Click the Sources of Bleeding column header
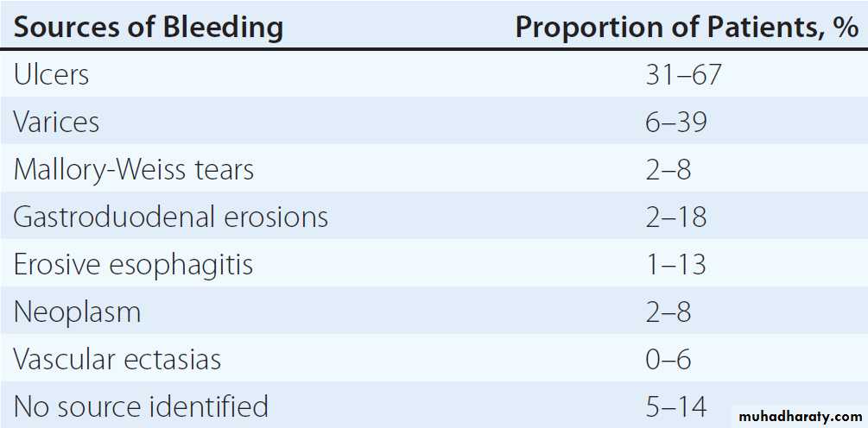This screenshot has height=428, width=868. (148, 27)
